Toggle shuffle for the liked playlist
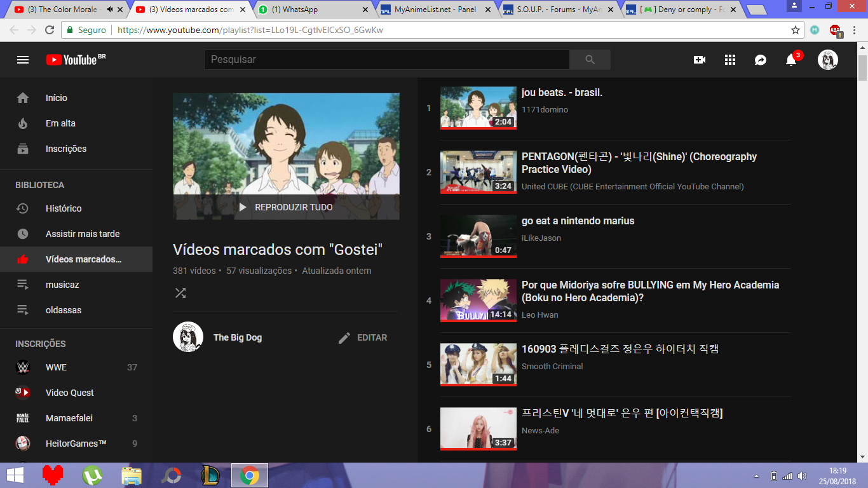868x488 pixels. point(180,293)
